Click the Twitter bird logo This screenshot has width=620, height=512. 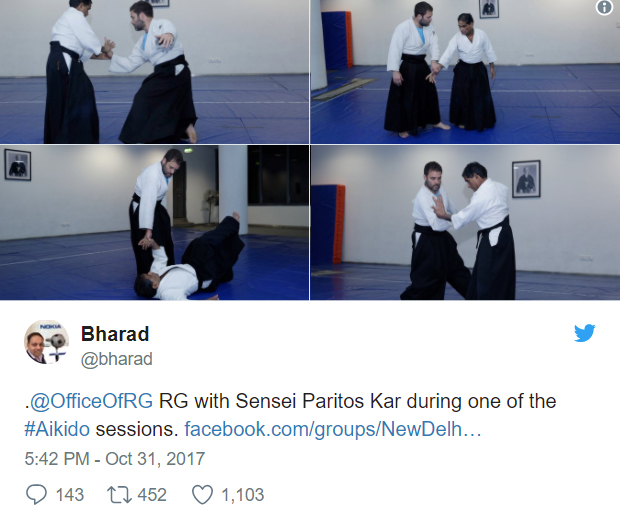[584, 333]
